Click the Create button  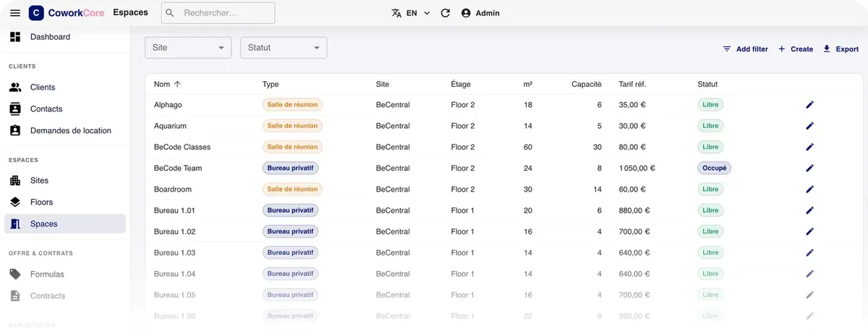tap(796, 49)
